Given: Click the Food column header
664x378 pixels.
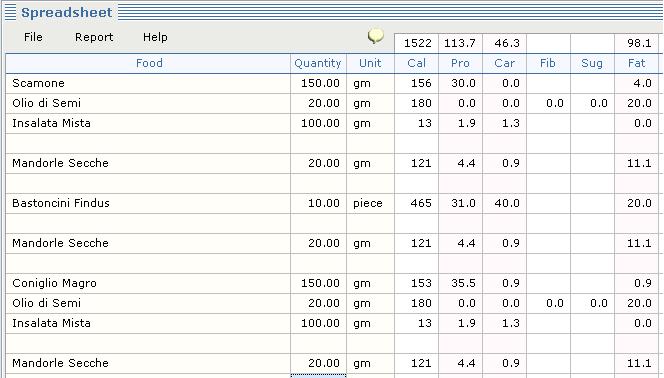Looking at the screenshot, I should point(148,63).
